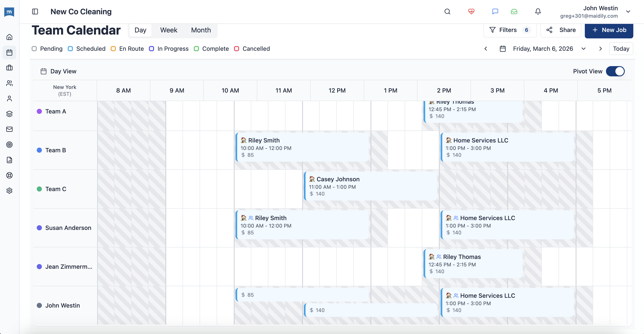Select the Home icon in the sidebar

[x=9, y=37]
